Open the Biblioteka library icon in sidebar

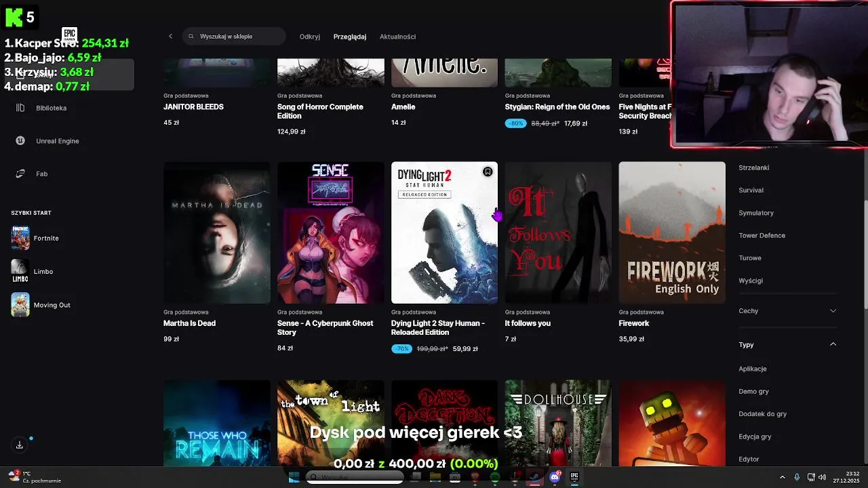(20, 108)
